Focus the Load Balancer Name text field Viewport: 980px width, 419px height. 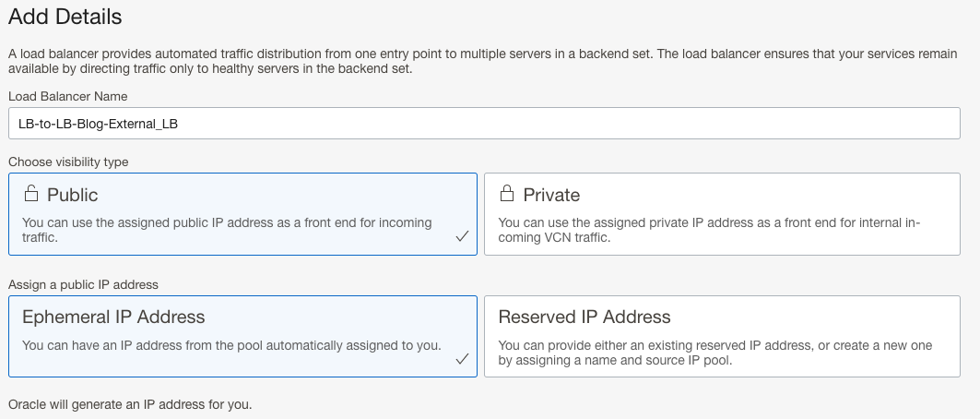tap(483, 124)
